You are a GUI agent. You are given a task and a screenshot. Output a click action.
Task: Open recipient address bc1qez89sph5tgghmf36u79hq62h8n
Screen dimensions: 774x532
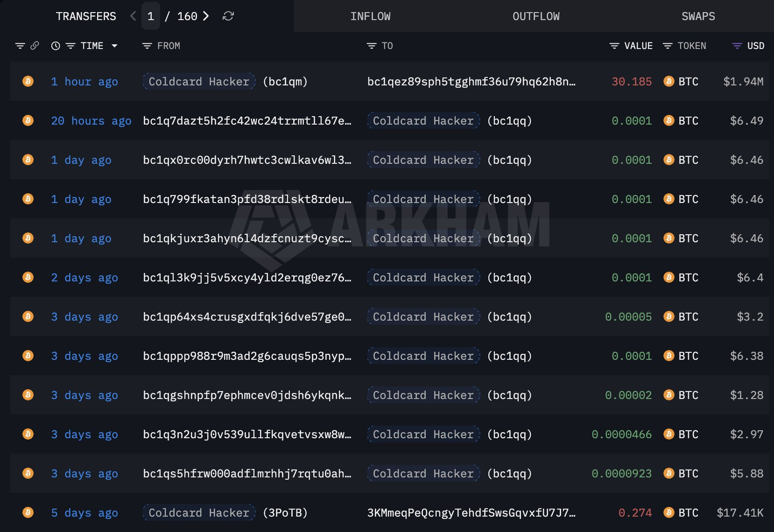click(471, 82)
